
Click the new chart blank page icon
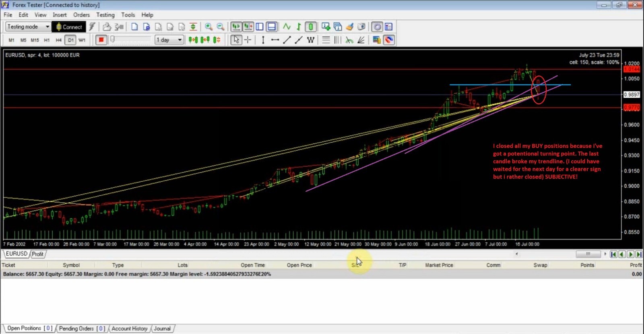pyautogui.click(x=134, y=27)
